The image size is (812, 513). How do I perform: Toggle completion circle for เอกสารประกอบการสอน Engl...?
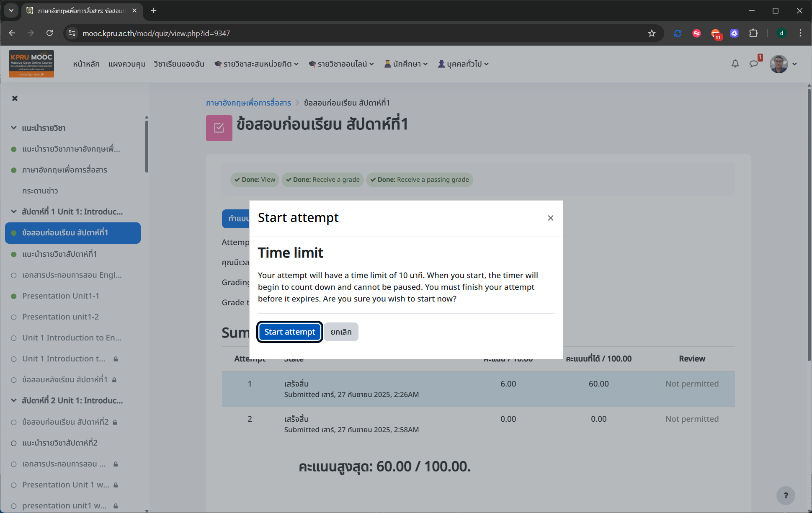(x=14, y=275)
